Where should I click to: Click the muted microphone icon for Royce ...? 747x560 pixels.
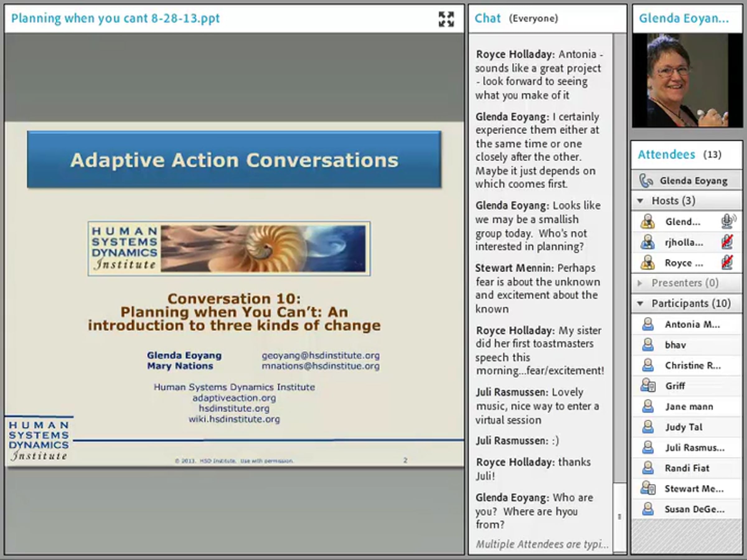click(727, 263)
